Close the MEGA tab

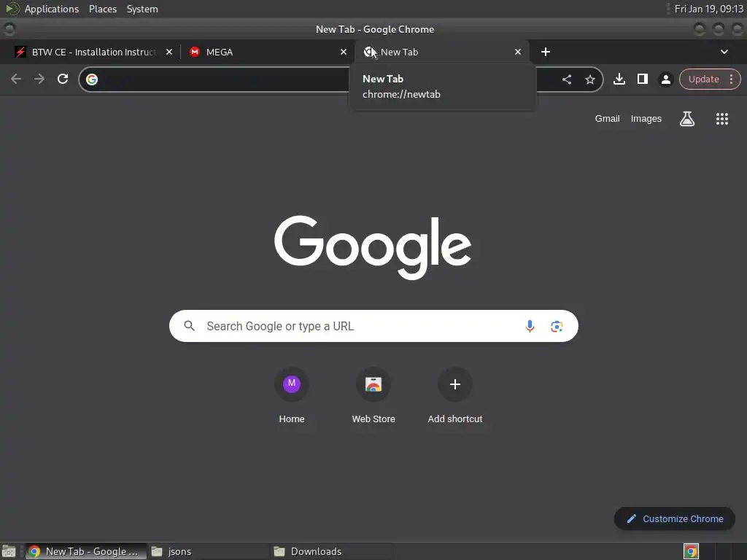[344, 52]
